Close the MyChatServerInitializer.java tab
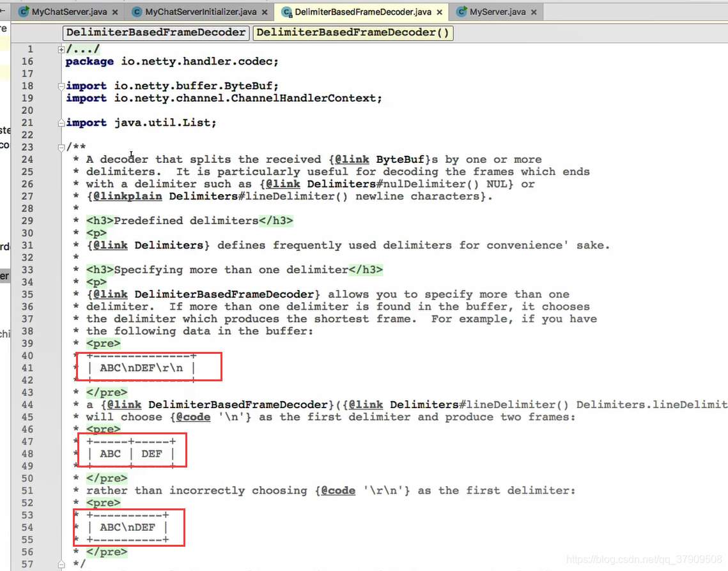Image resolution: width=728 pixels, height=571 pixels. pyautogui.click(x=265, y=13)
